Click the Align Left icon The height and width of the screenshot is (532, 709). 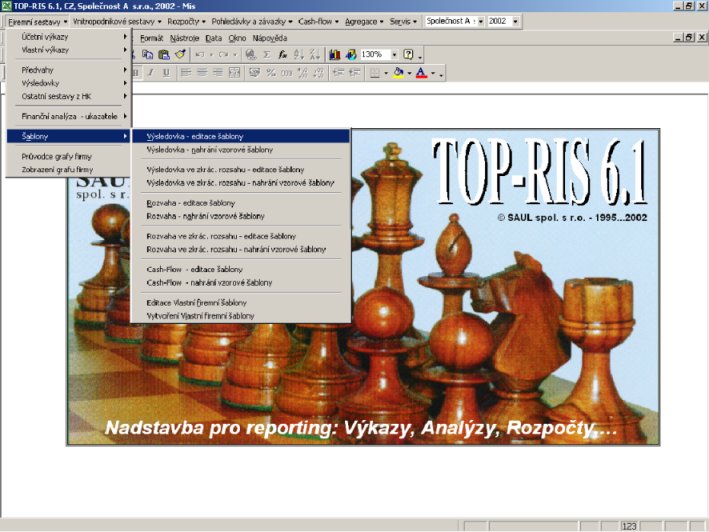pos(186,73)
